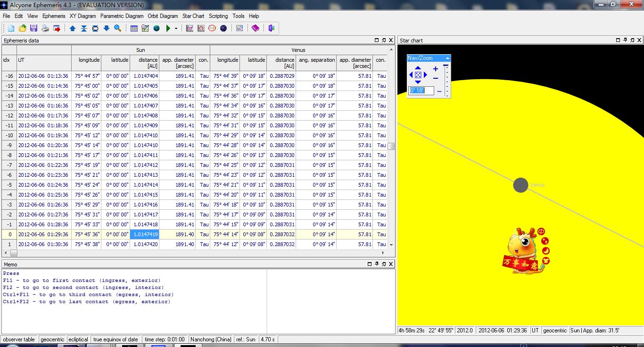Click the Venus disc on the star chart
Screen dimensions: 644x347
click(520, 185)
